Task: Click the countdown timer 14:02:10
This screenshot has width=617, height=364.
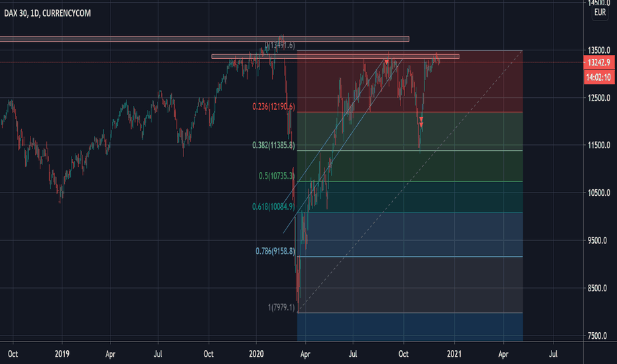Action: (x=599, y=77)
